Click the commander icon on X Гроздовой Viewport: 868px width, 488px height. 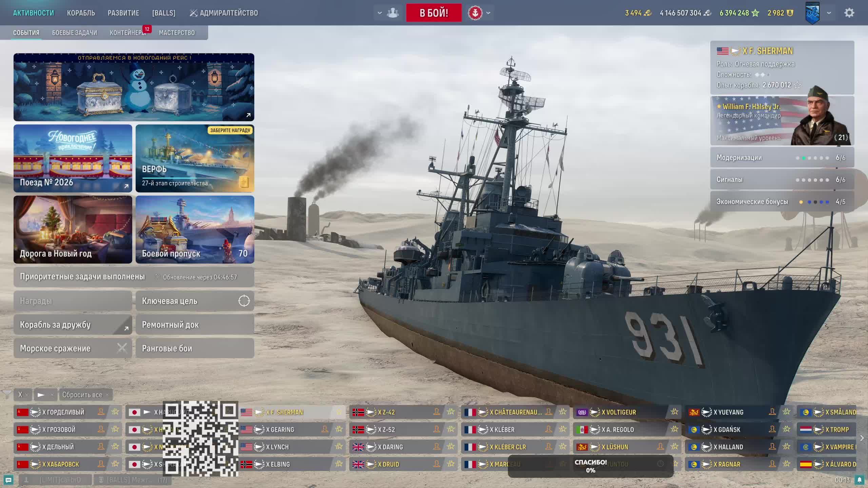[101, 429]
